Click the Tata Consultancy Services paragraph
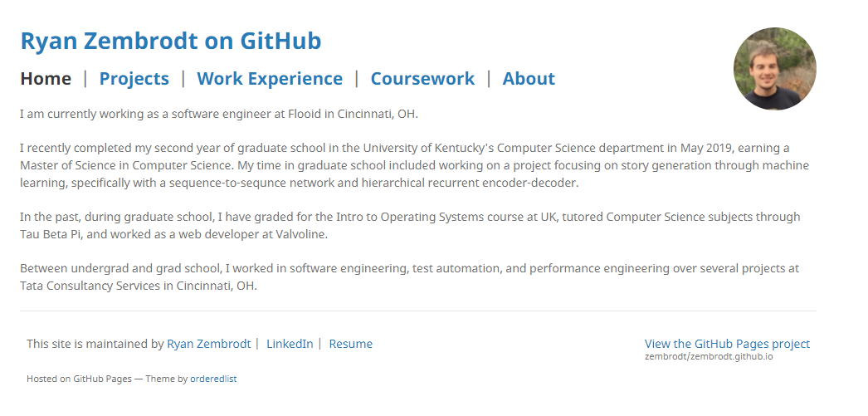This screenshot has height=416, width=868. 409,277
